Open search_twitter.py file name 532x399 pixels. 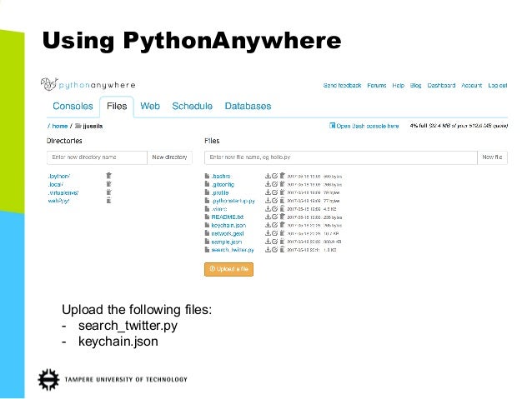coord(233,250)
